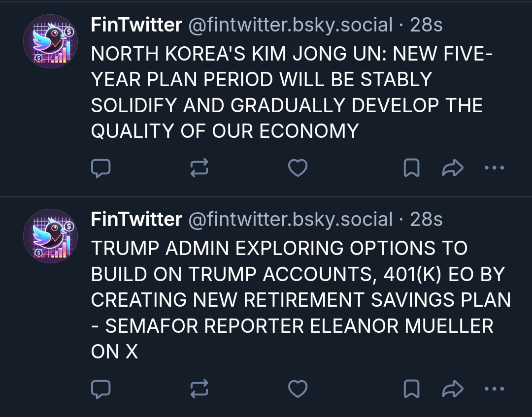Like the Kim Jong Un economy post

coord(298,168)
